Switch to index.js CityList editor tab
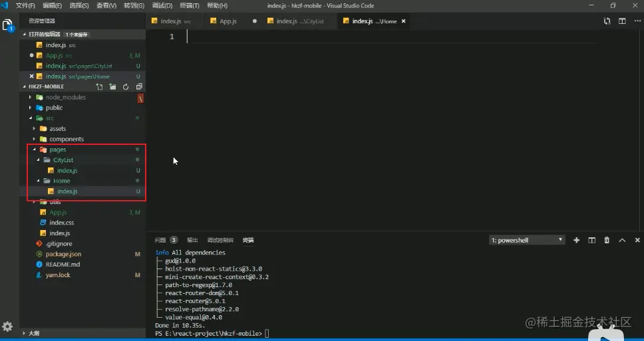Image resolution: width=644 pixels, height=341 pixels. point(299,21)
